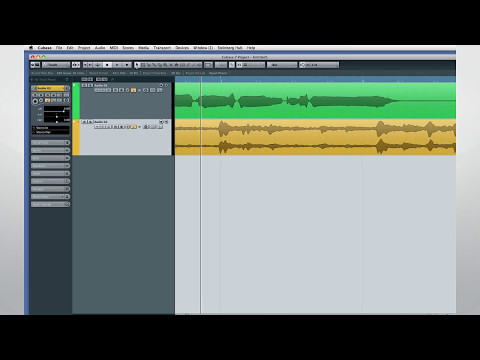
Task: Expand the Equalizers inspector section
Action: coord(50,166)
